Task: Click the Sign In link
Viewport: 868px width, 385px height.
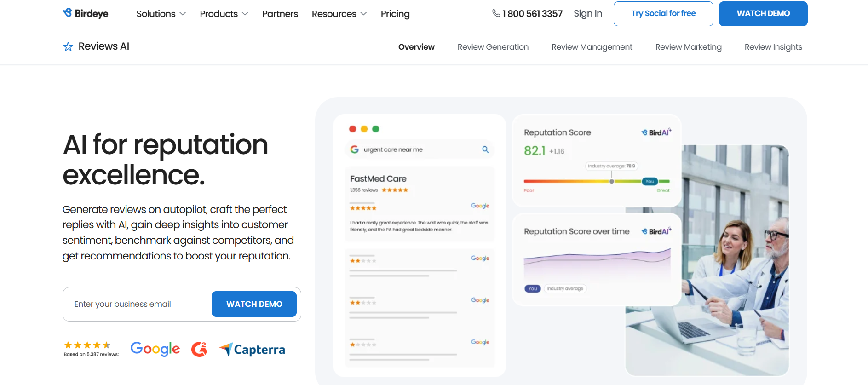Action: tap(588, 13)
